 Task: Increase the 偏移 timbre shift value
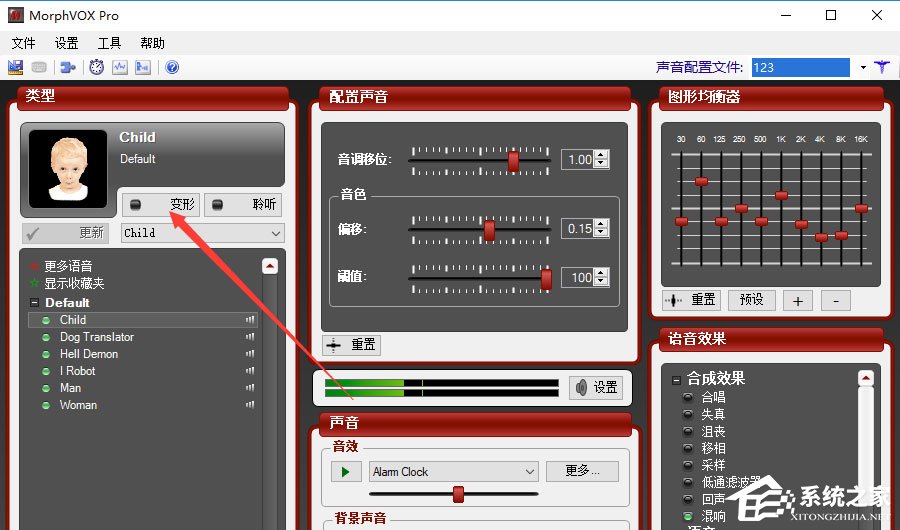point(601,225)
